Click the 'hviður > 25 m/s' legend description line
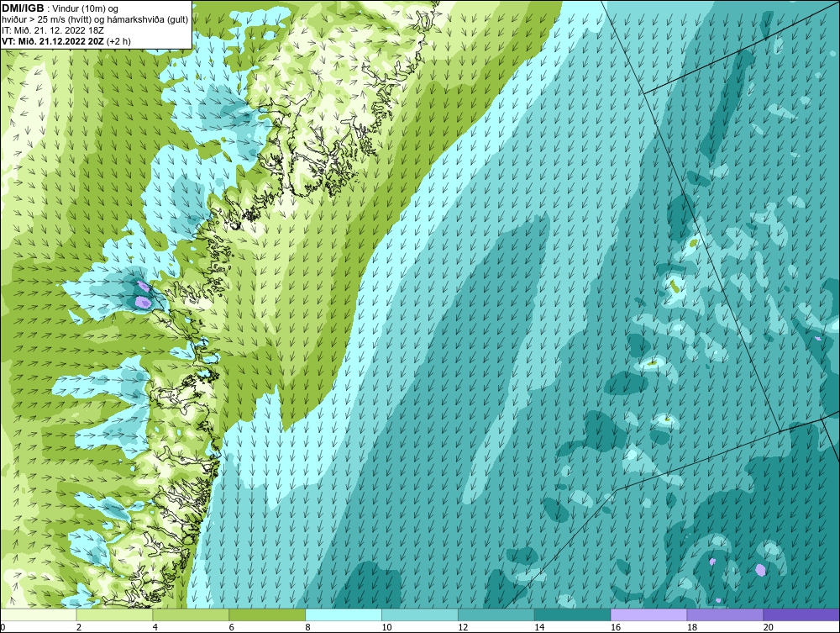 [95, 19]
